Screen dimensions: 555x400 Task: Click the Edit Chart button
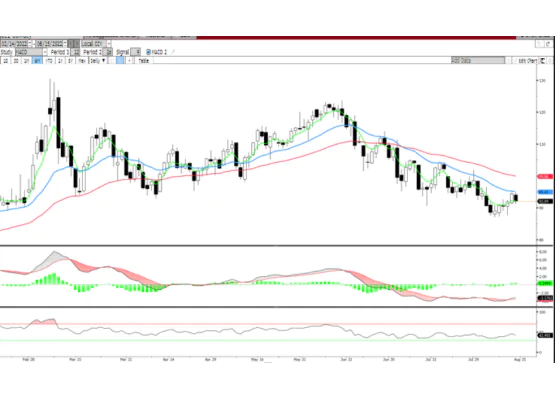(x=525, y=61)
